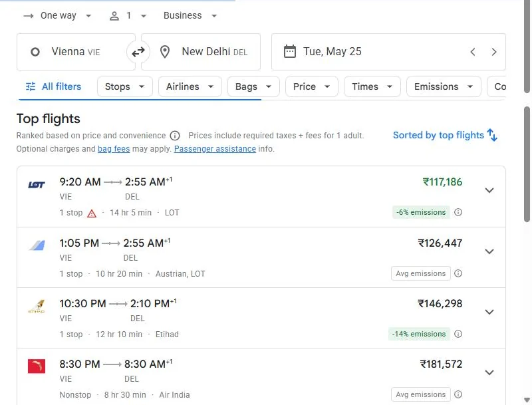Click the passenger person icon
Screen dimensions: 532x405
tap(114, 16)
